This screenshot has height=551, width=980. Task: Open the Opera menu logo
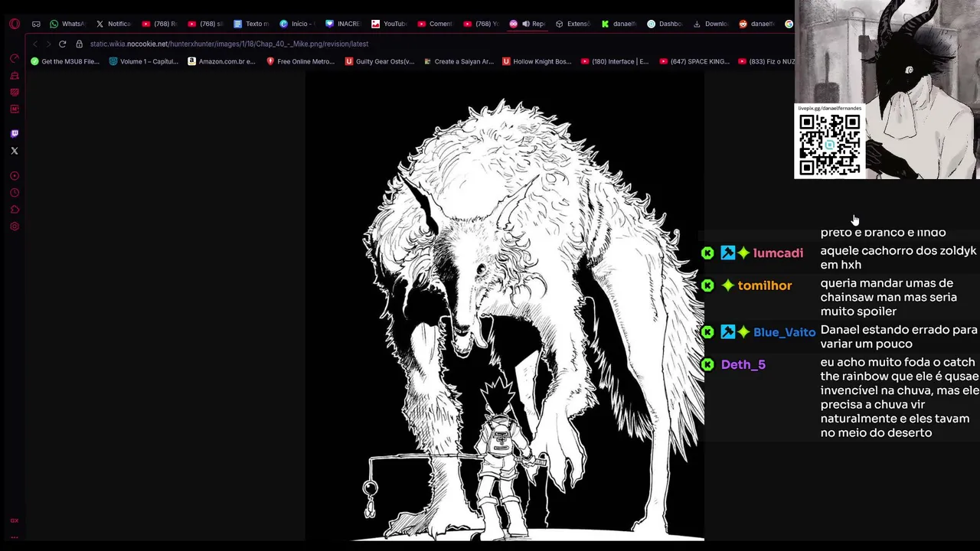pos(15,24)
